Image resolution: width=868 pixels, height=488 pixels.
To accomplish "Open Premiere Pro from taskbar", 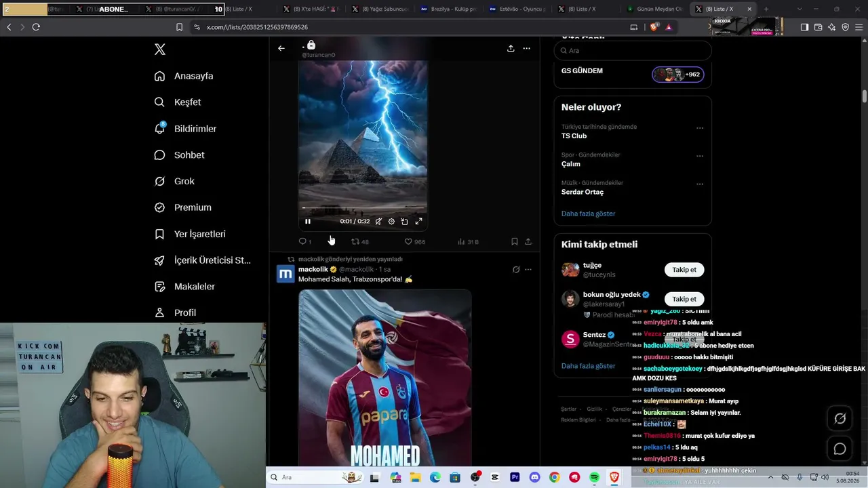I will (x=515, y=477).
